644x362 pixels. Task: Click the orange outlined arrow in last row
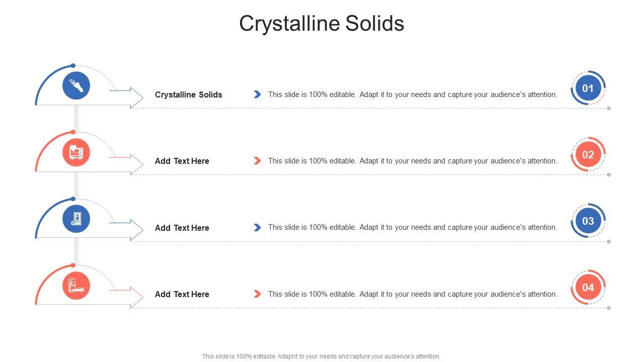click(128, 297)
